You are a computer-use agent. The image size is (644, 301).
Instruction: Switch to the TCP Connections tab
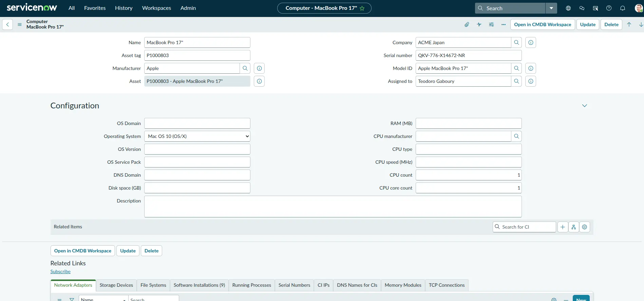click(447, 285)
